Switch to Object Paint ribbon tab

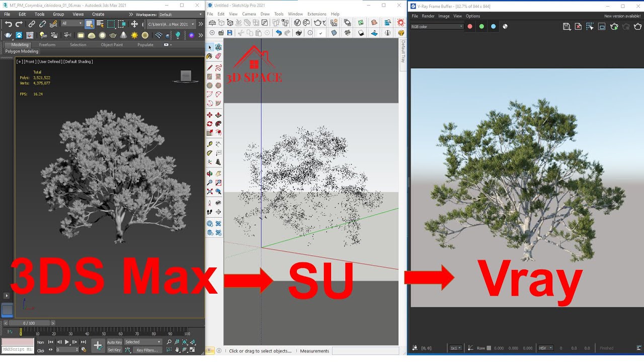tap(112, 45)
